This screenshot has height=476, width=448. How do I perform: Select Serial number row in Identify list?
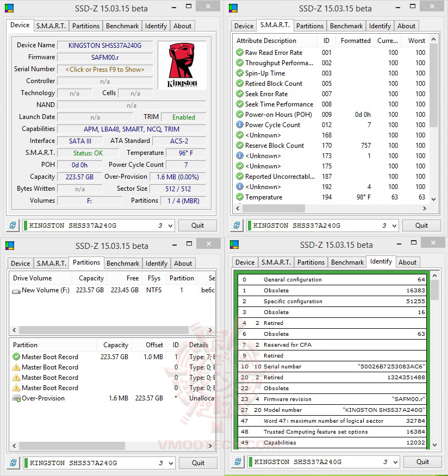point(332,366)
